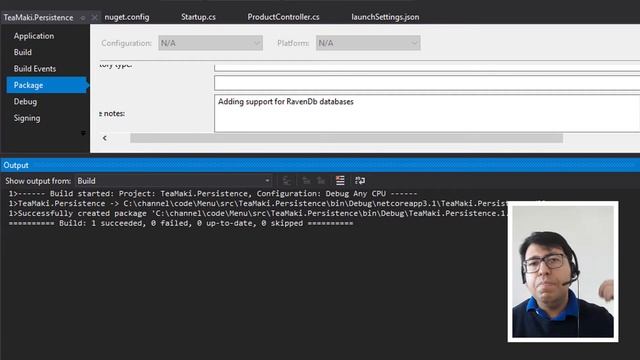Open the Platform N/A dropdown

coord(368,43)
